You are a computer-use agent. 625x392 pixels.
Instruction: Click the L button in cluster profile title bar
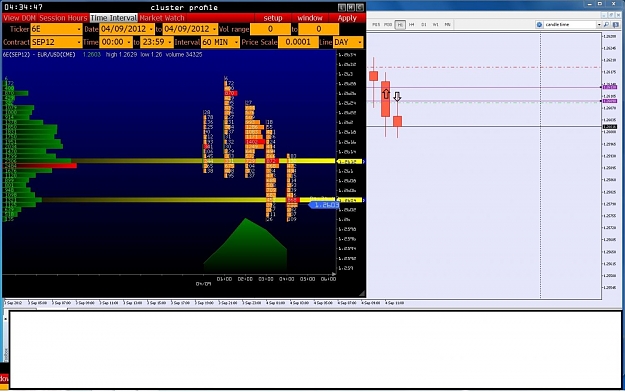click(x=342, y=7)
